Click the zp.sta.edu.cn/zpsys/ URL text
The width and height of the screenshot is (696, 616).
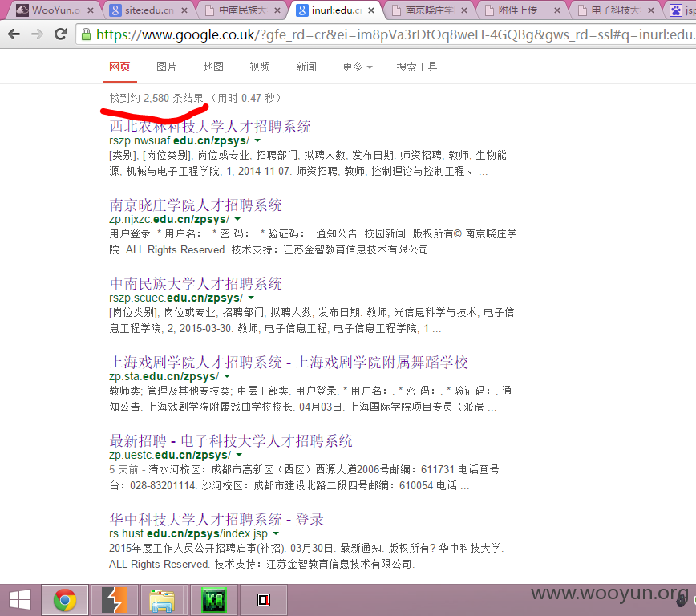(x=164, y=377)
